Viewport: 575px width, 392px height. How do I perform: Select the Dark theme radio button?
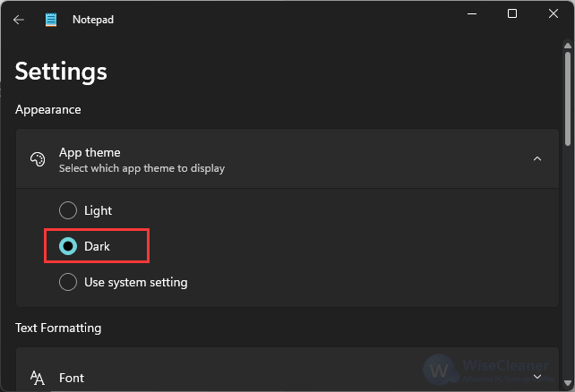pyautogui.click(x=68, y=246)
